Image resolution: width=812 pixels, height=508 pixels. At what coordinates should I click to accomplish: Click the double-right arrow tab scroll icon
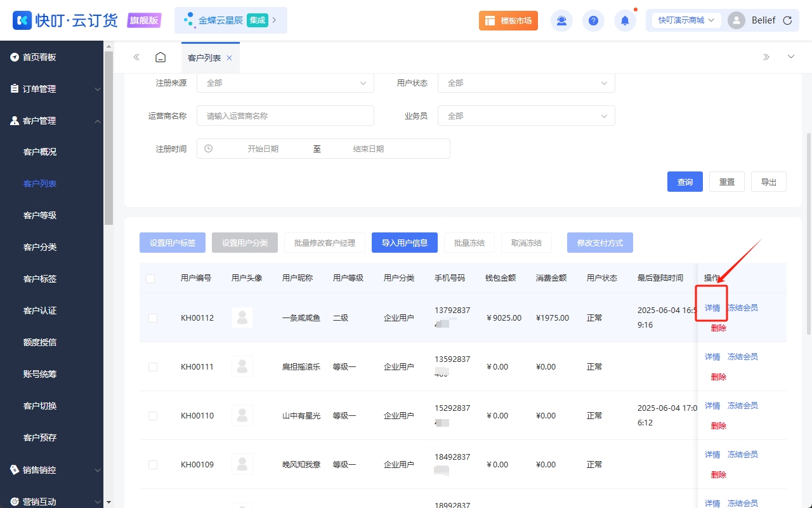[766, 57]
